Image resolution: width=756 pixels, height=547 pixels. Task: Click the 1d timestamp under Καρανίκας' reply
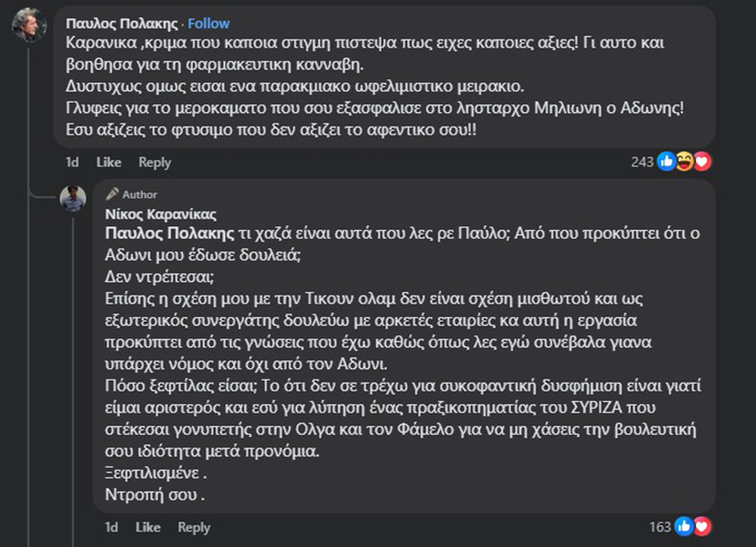[111, 527]
